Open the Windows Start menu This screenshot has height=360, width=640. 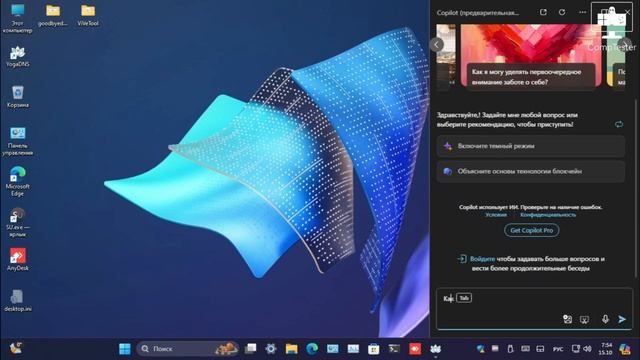[x=124, y=349]
